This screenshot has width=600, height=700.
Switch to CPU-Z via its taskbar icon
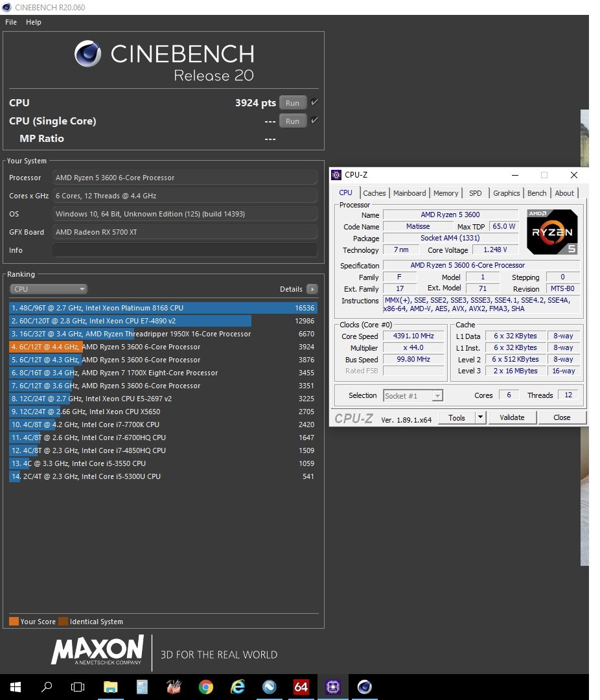(x=333, y=687)
